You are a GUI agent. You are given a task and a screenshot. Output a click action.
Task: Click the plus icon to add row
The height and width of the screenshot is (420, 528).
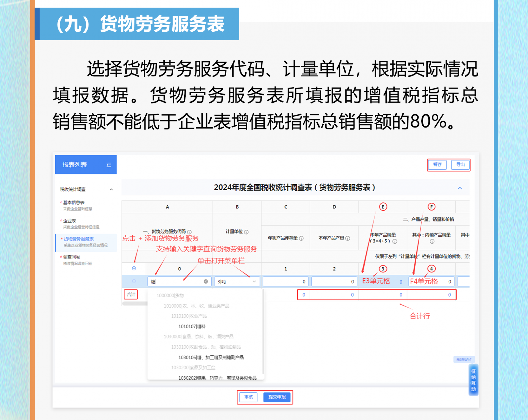click(x=134, y=268)
